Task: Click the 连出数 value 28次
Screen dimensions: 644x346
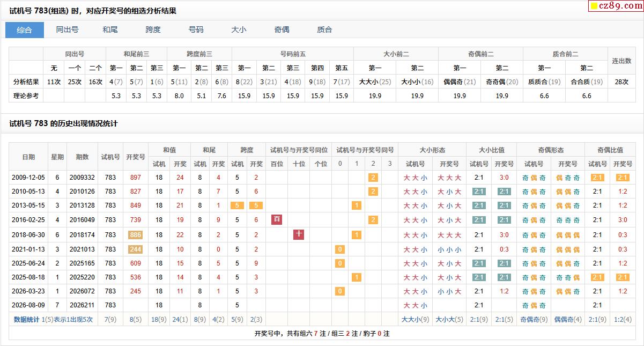Action: [621, 82]
